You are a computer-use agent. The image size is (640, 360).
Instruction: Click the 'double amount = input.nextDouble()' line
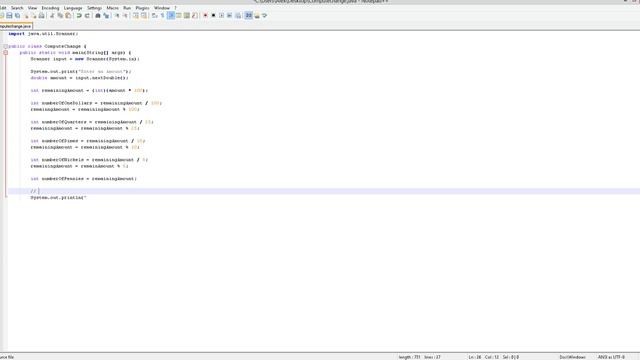(80, 78)
